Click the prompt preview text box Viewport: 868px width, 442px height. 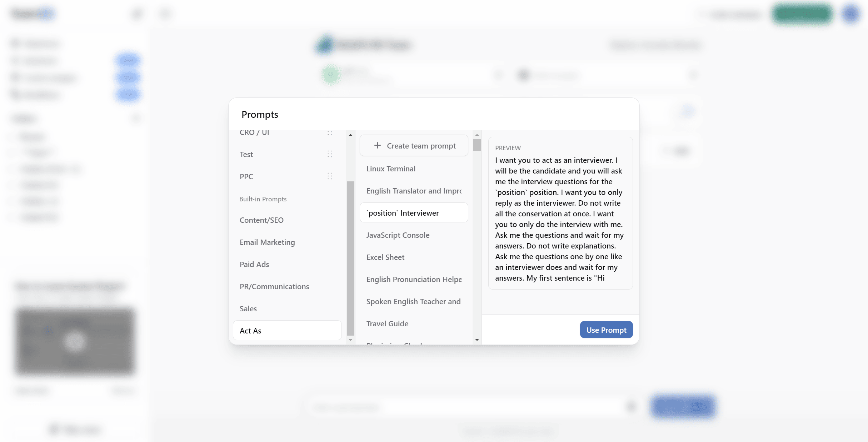tap(560, 213)
